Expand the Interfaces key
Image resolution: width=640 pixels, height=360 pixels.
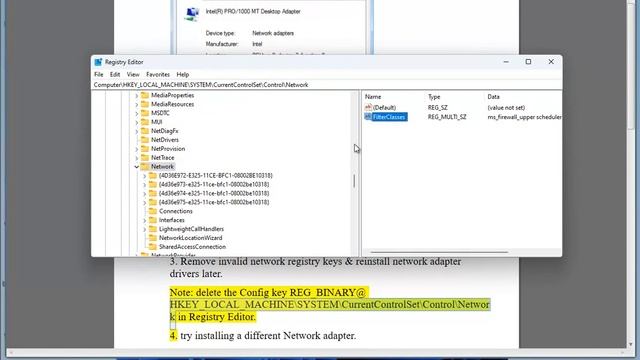coord(144,220)
